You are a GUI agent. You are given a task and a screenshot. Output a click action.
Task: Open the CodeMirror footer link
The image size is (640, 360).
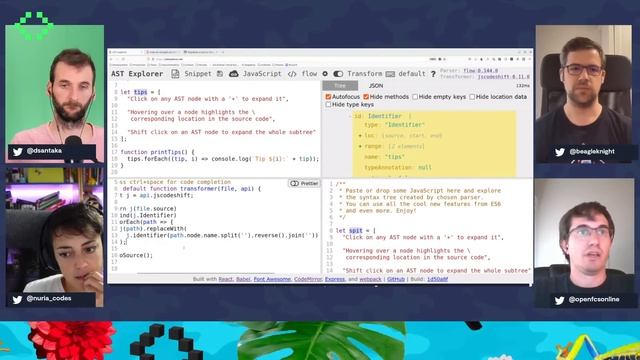[x=308, y=279]
